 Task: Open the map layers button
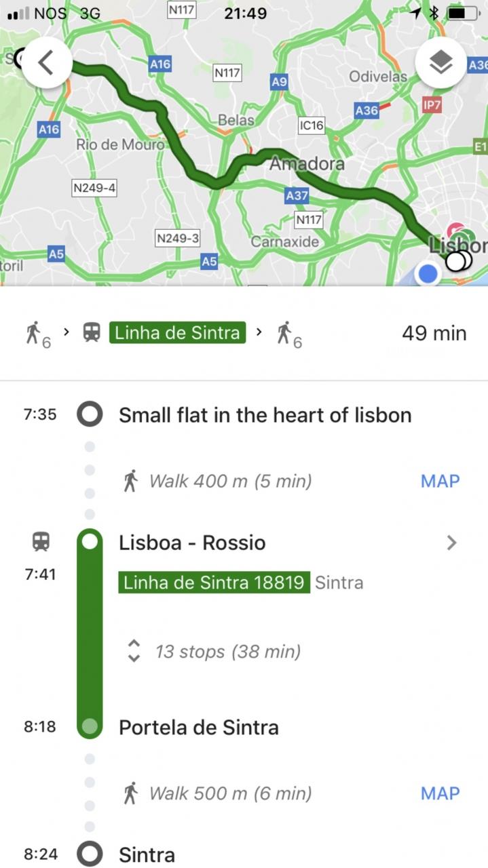tap(441, 63)
